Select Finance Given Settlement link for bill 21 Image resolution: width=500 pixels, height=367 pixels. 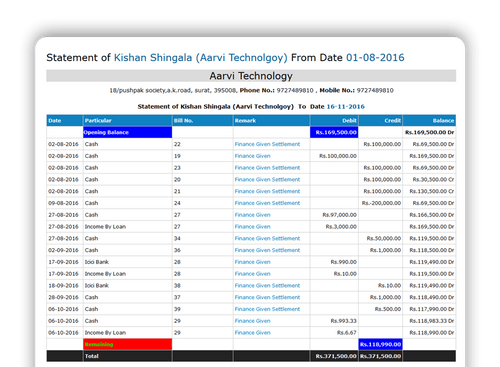tap(267, 191)
